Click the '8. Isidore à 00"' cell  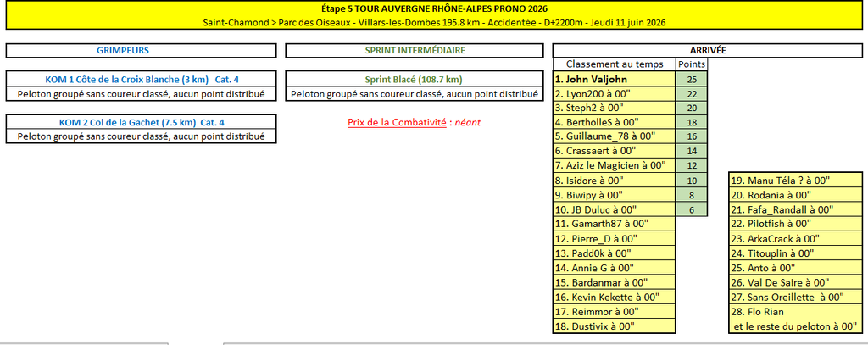(615, 180)
